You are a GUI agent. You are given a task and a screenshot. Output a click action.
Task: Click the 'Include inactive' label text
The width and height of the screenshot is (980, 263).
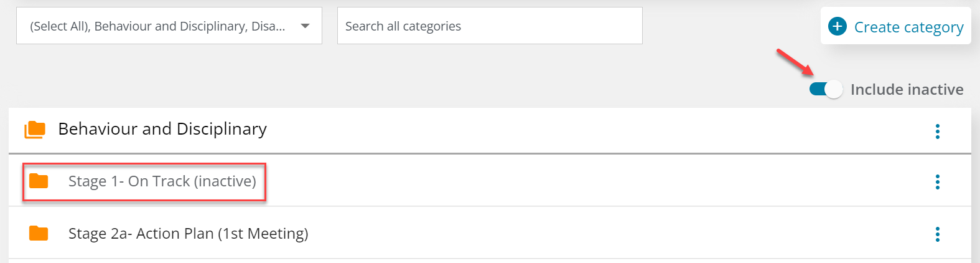907,89
